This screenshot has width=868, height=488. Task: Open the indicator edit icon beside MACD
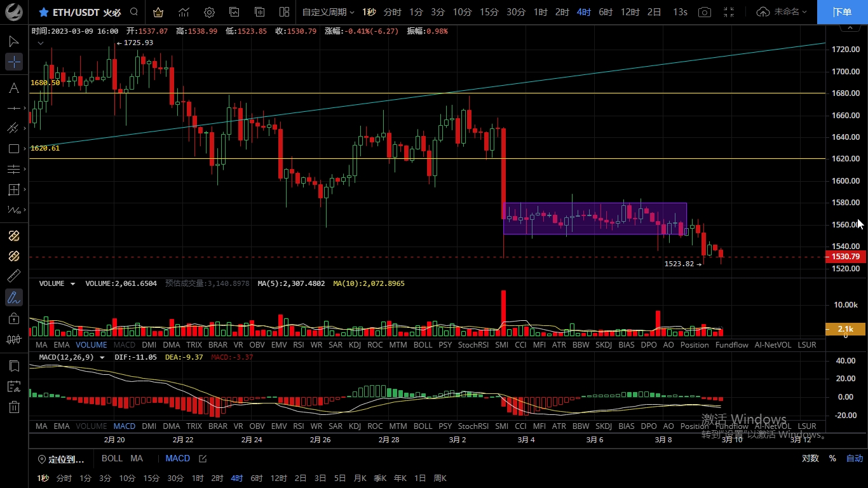click(203, 458)
